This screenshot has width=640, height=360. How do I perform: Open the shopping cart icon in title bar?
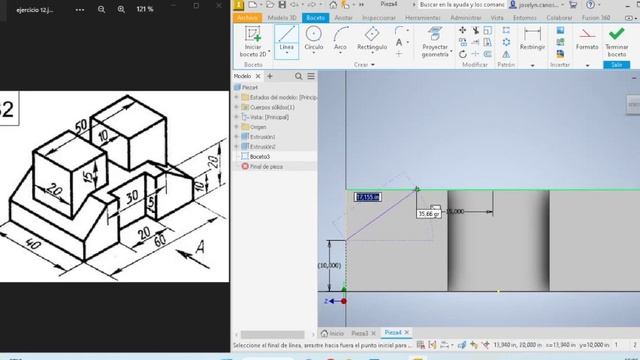[573, 4]
